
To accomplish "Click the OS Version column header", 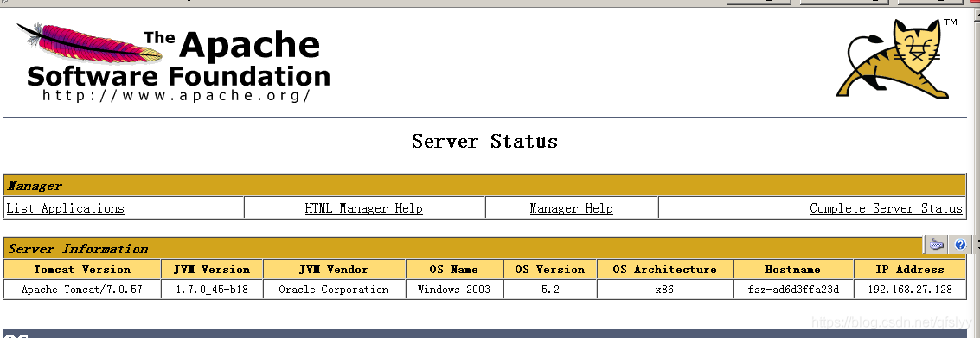I will coord(550,269).
